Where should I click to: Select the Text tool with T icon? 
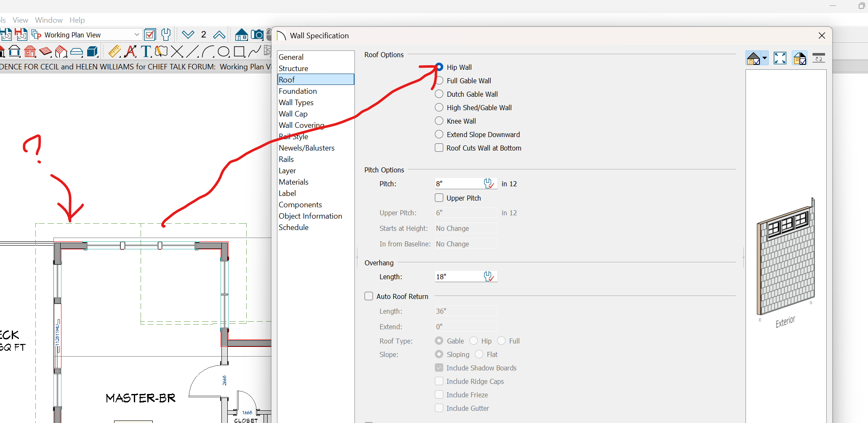[x=146, y=51]
